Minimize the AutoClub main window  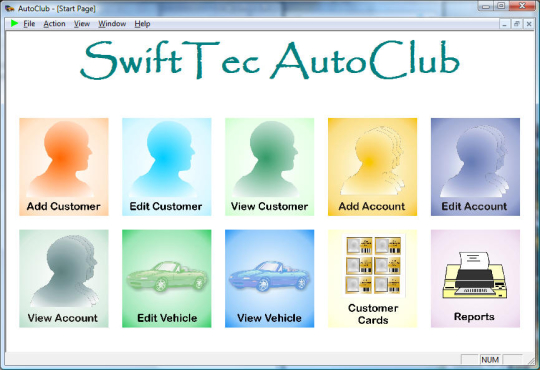(486, 6)
